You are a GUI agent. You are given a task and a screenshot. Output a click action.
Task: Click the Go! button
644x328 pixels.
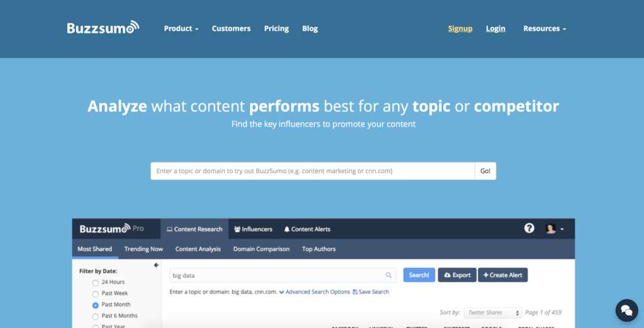486,171
